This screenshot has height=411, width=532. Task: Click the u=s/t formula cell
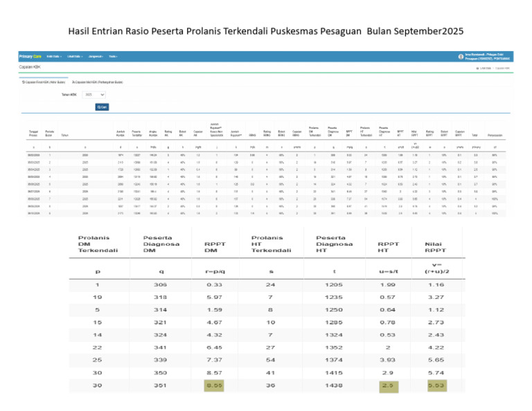(x=389, y=271)
